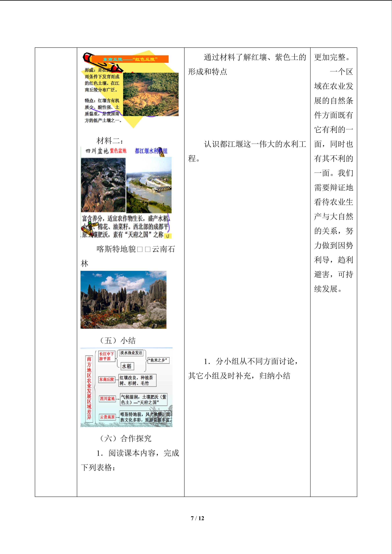Open the Yunnan Stone Forest image
The image size is (392, 554).
(x=123, y=300)
